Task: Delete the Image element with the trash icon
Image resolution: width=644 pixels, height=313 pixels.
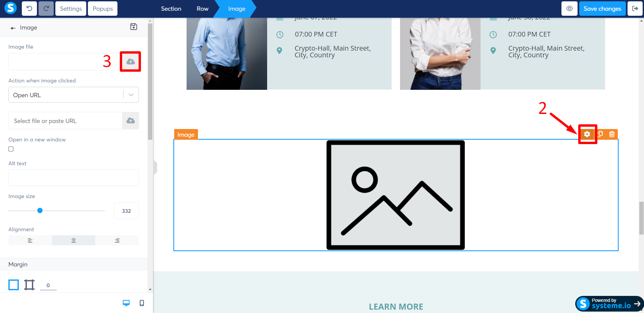Action: click(x=612, y=134)
